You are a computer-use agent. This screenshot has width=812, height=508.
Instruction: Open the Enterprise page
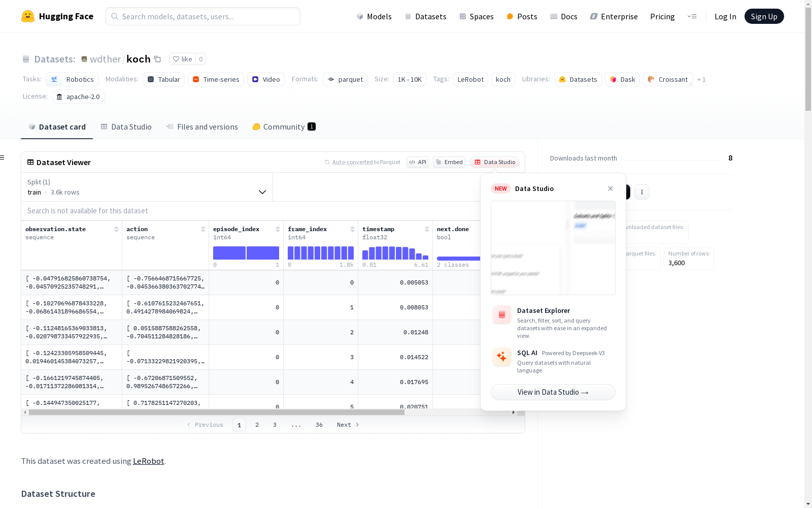pyautogui.click(x=614, y=16)
